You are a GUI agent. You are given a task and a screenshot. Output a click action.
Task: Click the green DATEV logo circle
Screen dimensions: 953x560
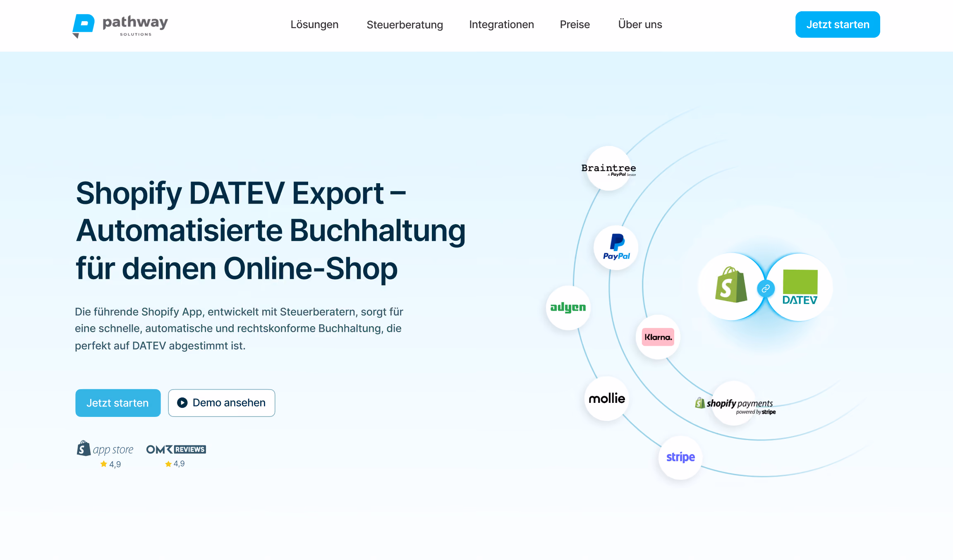[800, 287]
